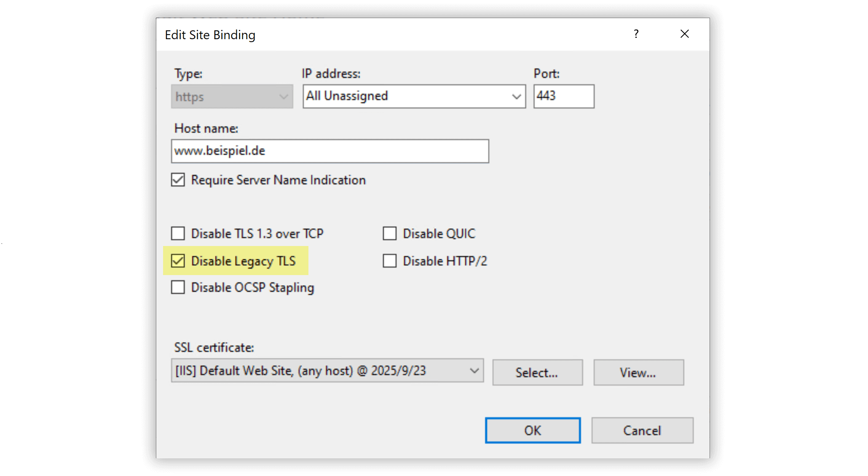Image resolution: width=868 pixels, height=476 pixels.
Task: Enable Disable TLS 1.3 over TCP
Action: pos(178,233)
